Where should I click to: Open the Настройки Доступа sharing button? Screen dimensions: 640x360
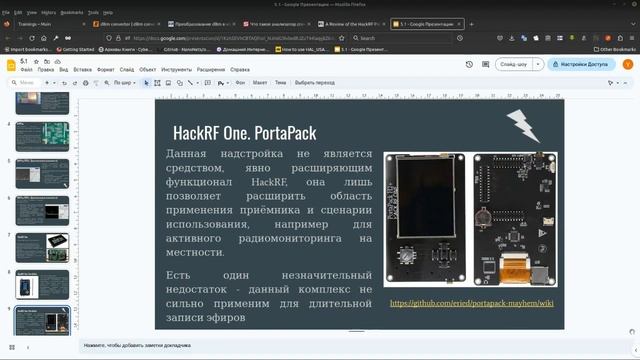(581, 64)
